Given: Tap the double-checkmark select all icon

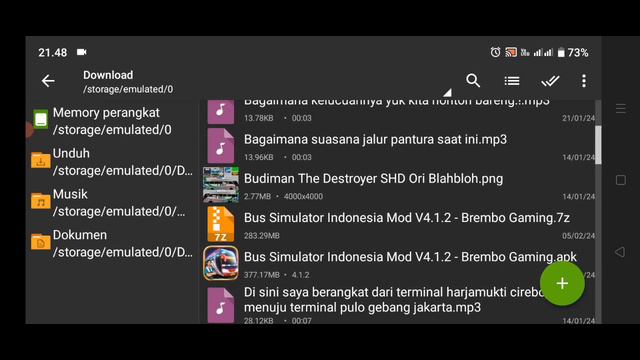Looking at the screenshot, I should (x=550, y=81).
